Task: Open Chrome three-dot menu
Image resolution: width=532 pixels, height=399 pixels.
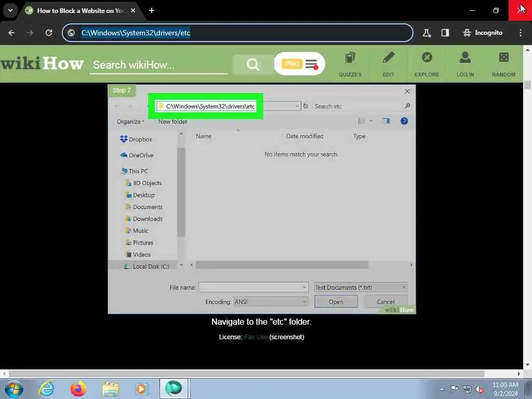Action: coord(521,33)
